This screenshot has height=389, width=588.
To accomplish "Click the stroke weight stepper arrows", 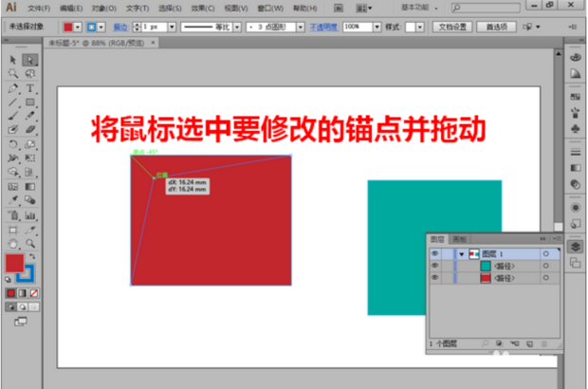I will [137, 27].
